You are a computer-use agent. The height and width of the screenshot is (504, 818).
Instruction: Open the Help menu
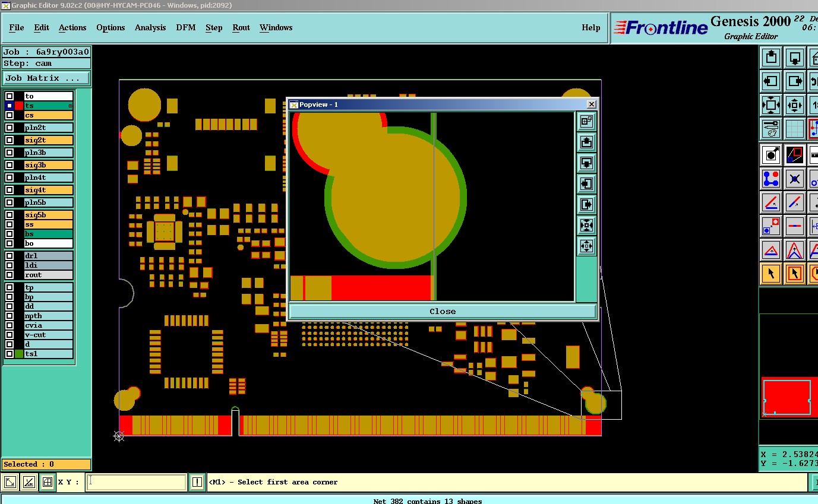click(591, 27)
